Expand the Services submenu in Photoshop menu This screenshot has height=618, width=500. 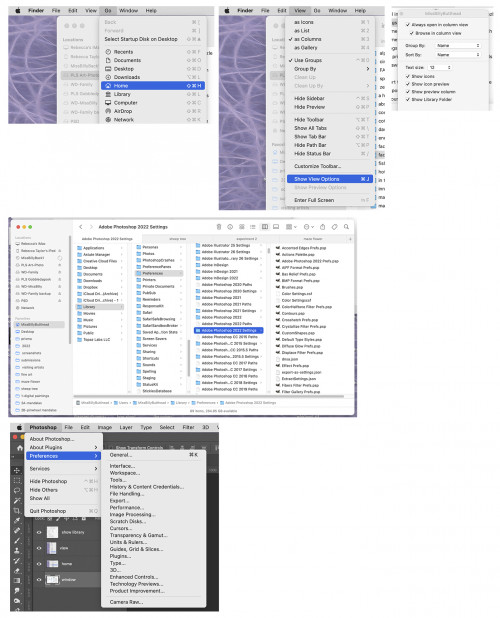click(x=63, y=469)
